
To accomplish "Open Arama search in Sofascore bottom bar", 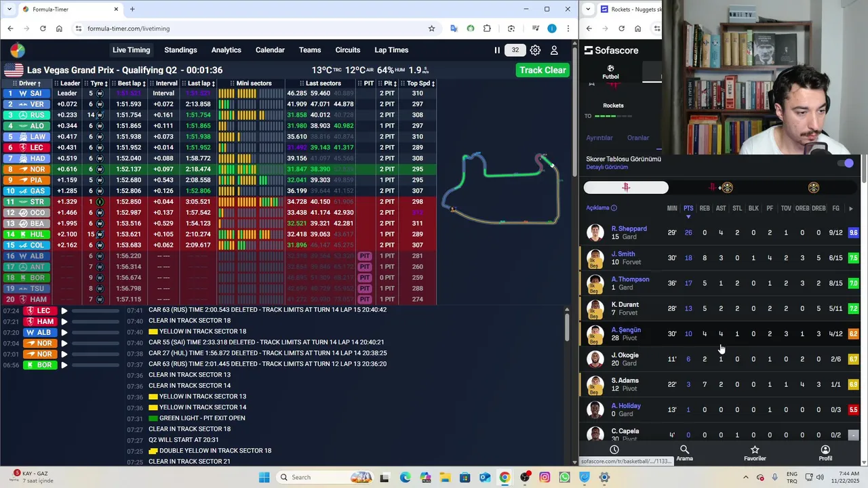I will [x=684, y=453].
